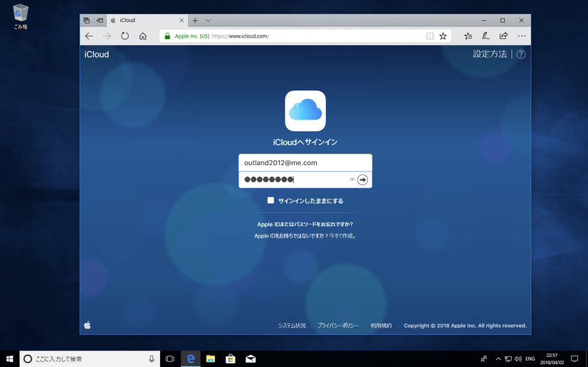Screen dimensions: 588x367
Task: Open システム状況 footer link
Action: [292, 326]
